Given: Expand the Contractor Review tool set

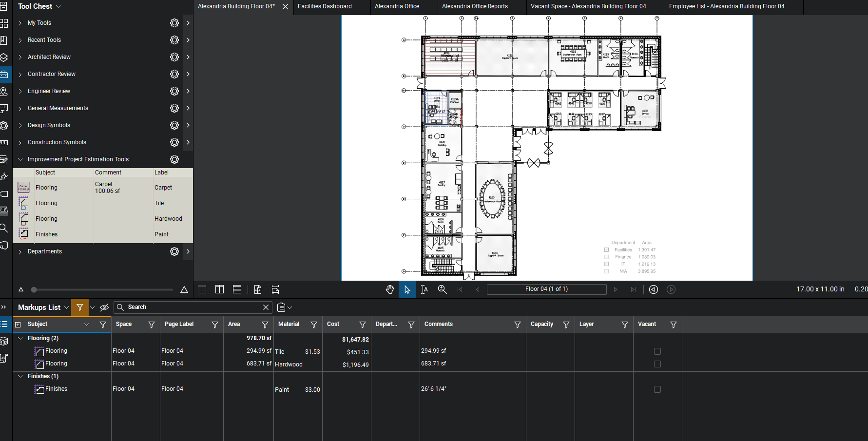Looking at the screenshot, I should [x=20, y=75].
